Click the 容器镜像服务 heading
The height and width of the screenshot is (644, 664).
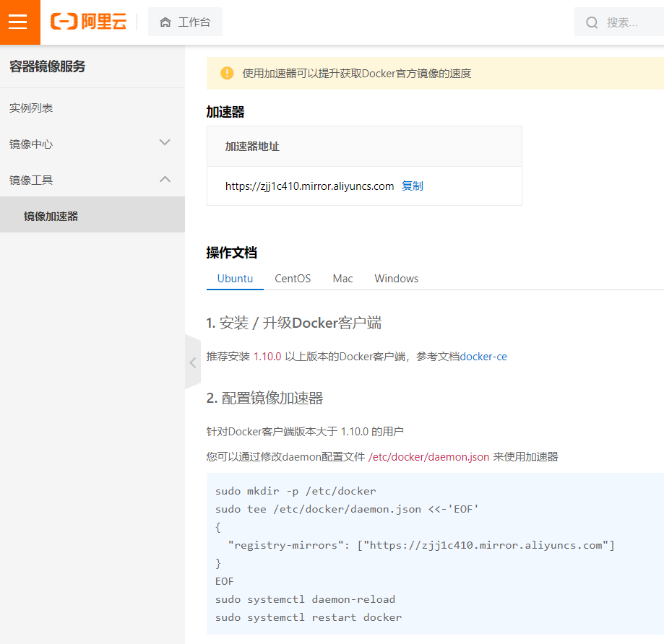(48, 66)
